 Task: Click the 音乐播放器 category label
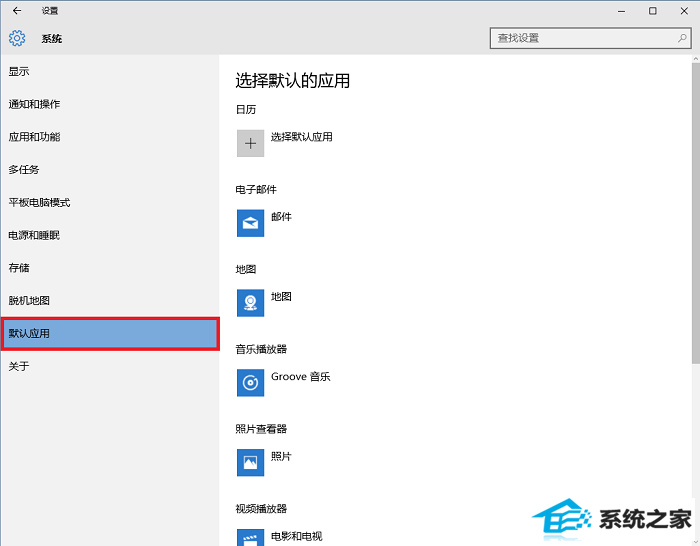[261, 349]
